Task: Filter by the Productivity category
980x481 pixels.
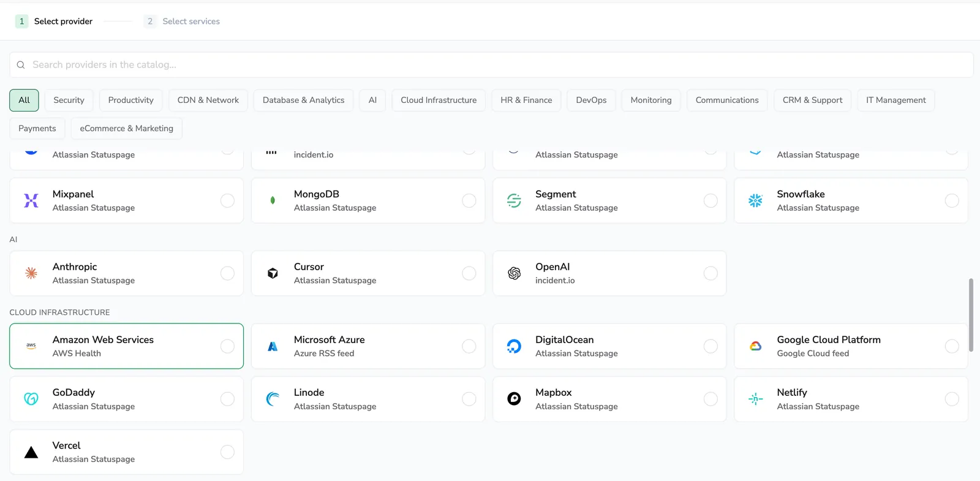Action: tap(131, 100)
